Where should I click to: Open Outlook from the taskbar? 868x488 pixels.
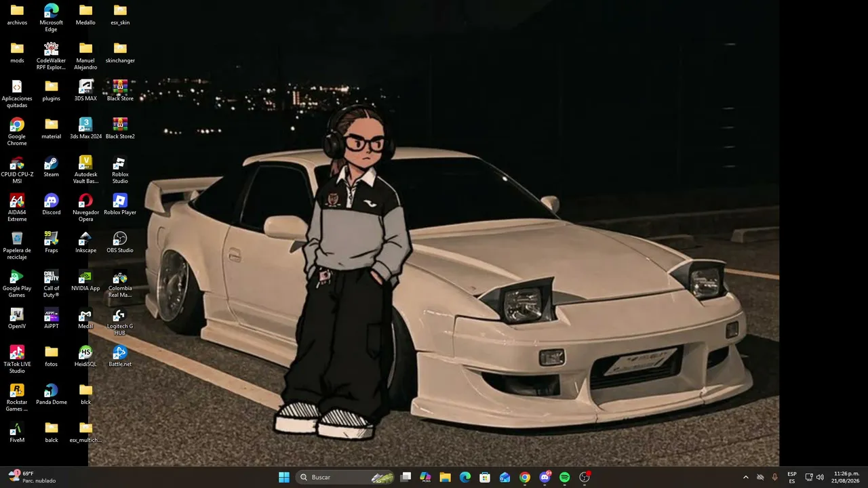point(505,477)
